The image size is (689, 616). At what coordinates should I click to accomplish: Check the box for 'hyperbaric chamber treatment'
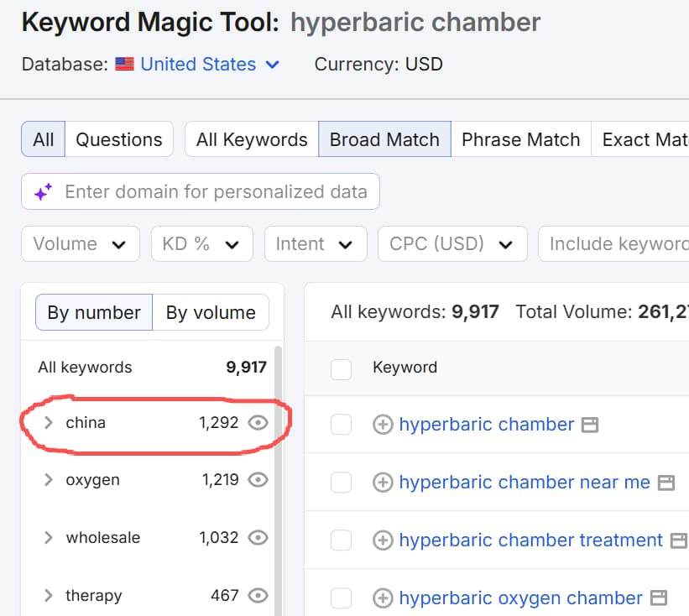(x=341, y=540)
